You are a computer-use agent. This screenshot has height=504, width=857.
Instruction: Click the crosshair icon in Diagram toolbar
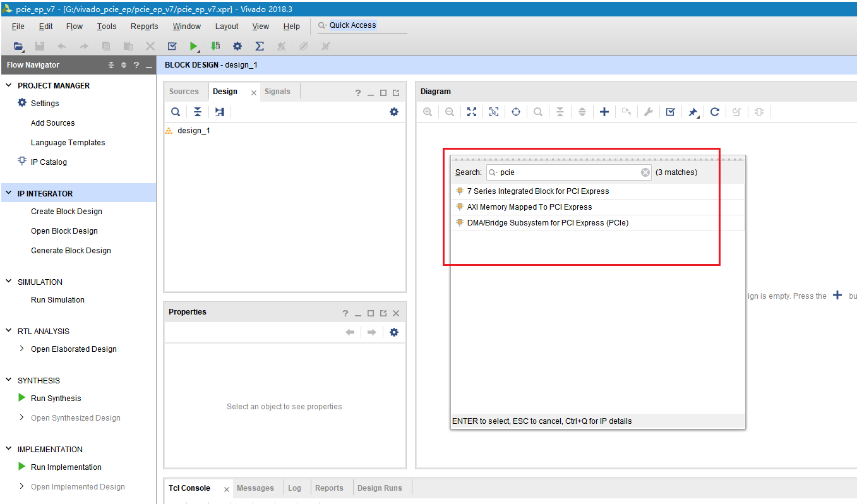click(x=516, y=112)
